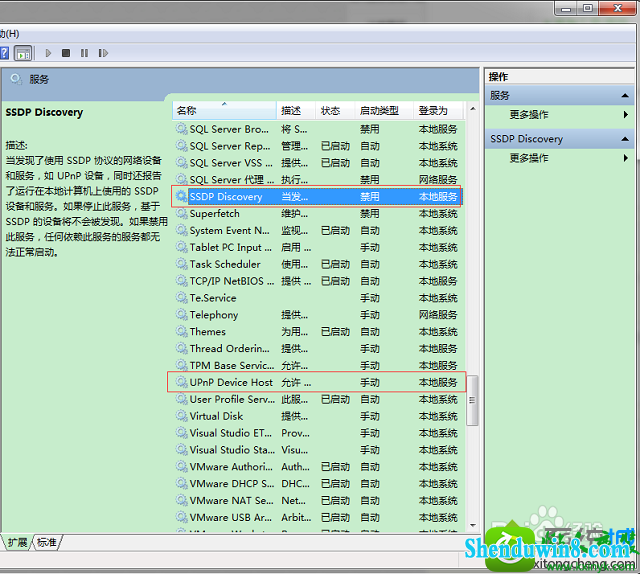
Task: Click the Stop Service toolbar icon
Action: [66, 53]
